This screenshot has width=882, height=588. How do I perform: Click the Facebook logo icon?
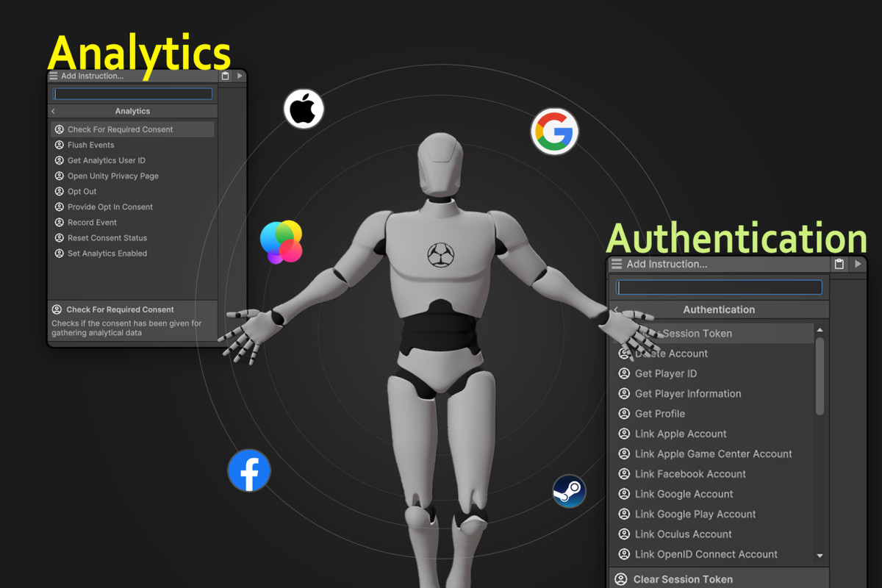coord(249,470)
